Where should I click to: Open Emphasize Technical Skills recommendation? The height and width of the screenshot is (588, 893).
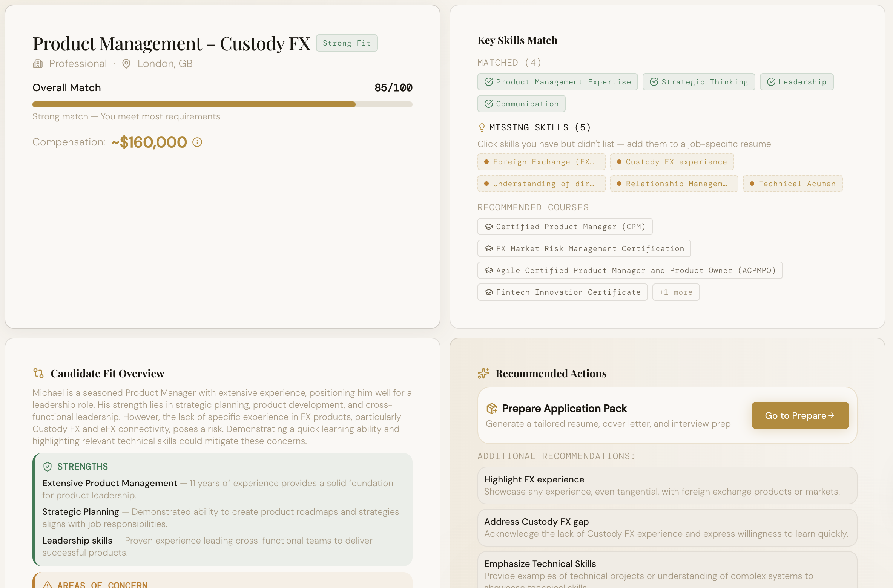pyautogui.click(x=667, y=570)
